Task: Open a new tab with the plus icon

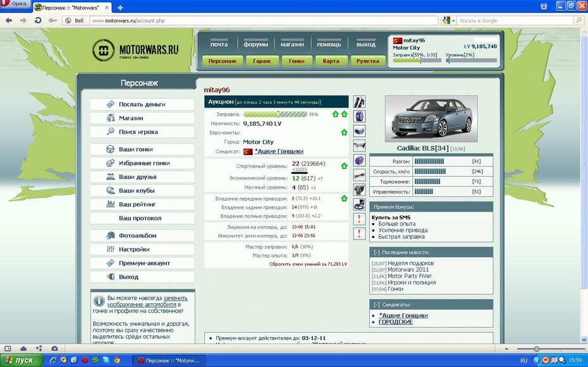Action: [120, 8]
